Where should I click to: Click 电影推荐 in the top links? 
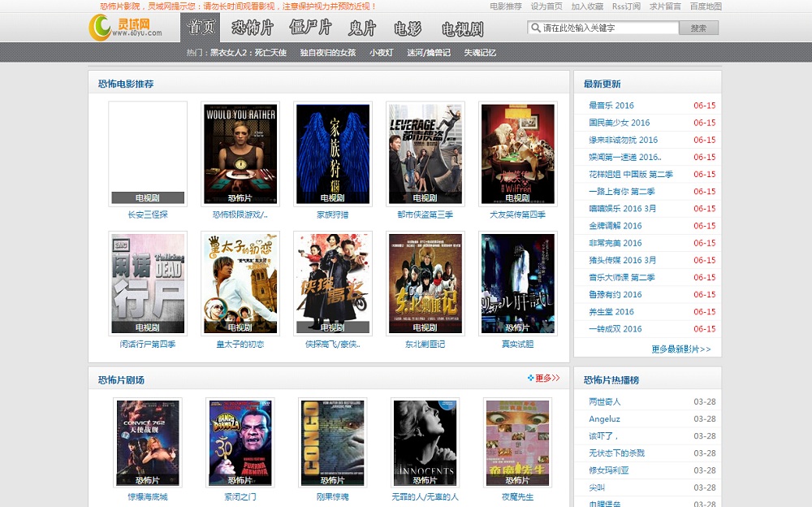(505, 6)
